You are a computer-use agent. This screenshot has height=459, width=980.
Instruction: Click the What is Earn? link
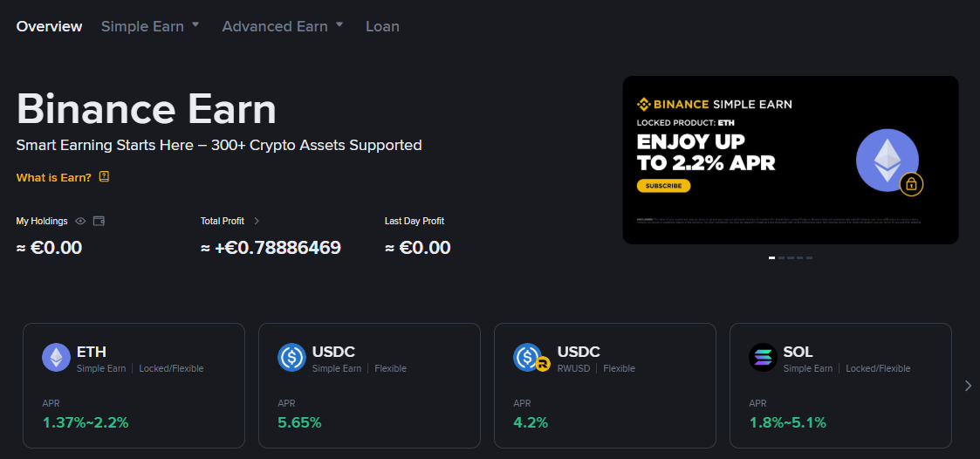[x=53, y=177]
